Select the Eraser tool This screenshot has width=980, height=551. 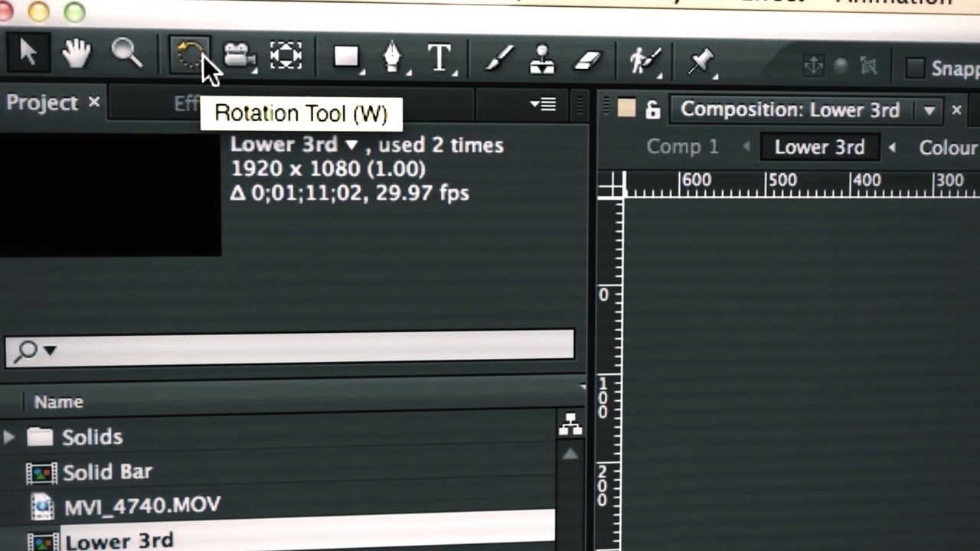tap(587, 60)
